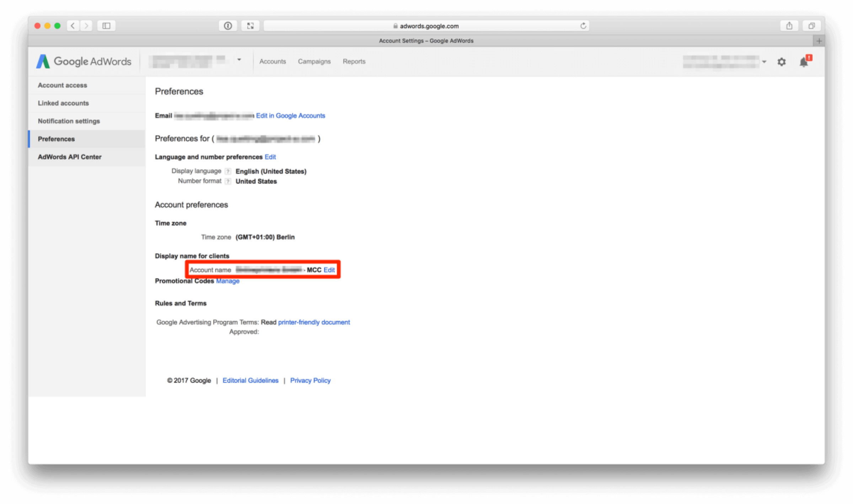
Task: Manage promotional codes
Action: point(228,281)
